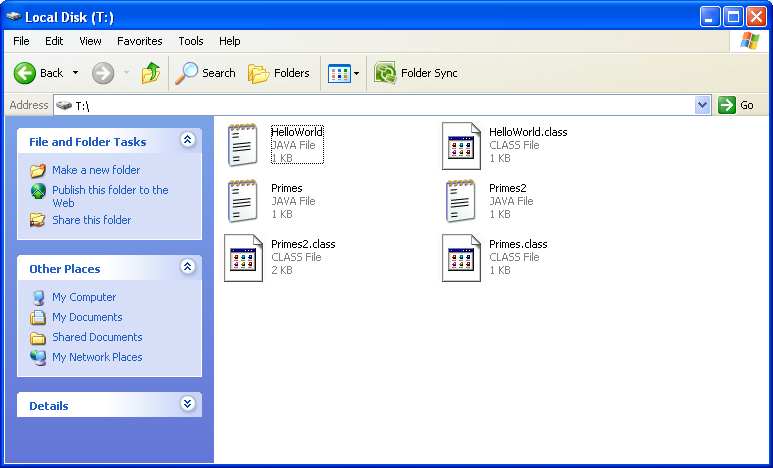Open the Favorites menu
Image resolution: width=773 pixels, height=468 pixels.
coord(139,41)
